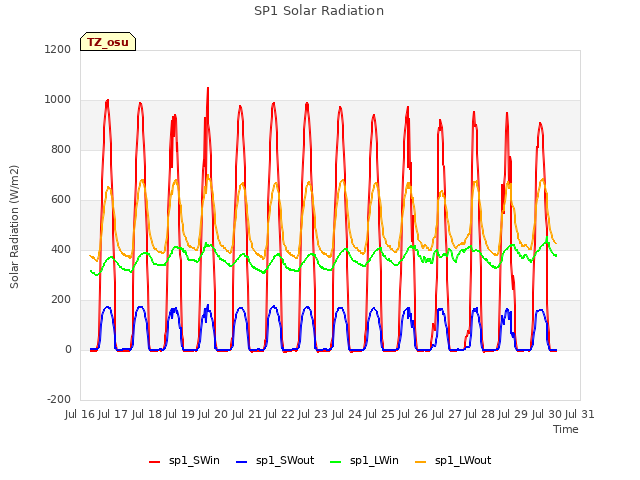Click the 800 y-axis tick label
640x480 pixels.
[x=61, y=149]
